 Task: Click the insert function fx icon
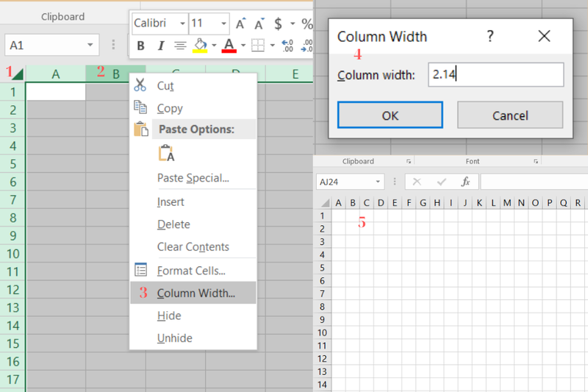coord(466,182)
